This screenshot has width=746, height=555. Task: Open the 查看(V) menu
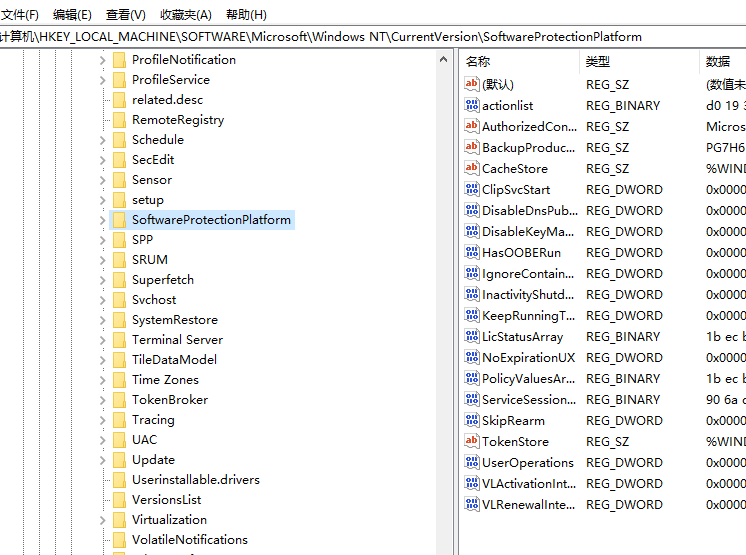click(x=126, y=15)
